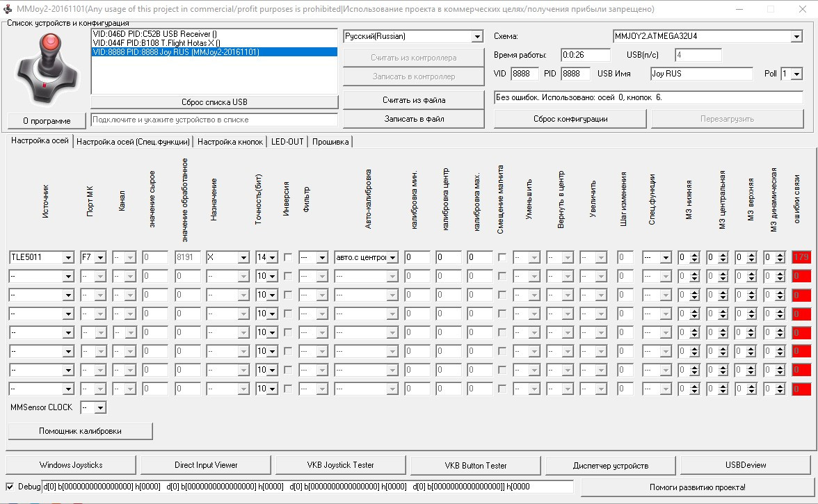This screenshot has height=504, width=818.
Task: Click the USB Имя text field
Action: click(701, 74)
